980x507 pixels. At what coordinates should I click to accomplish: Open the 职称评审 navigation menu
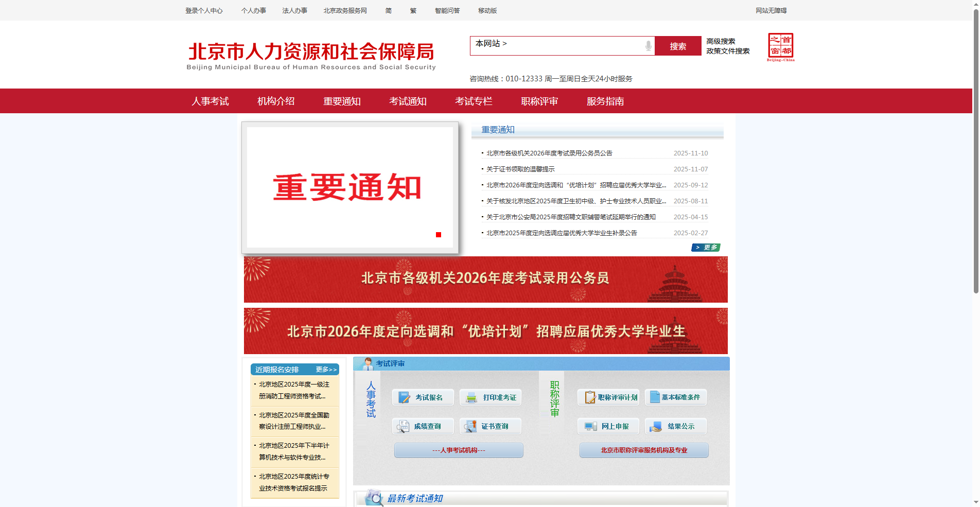tap(539, 101)
